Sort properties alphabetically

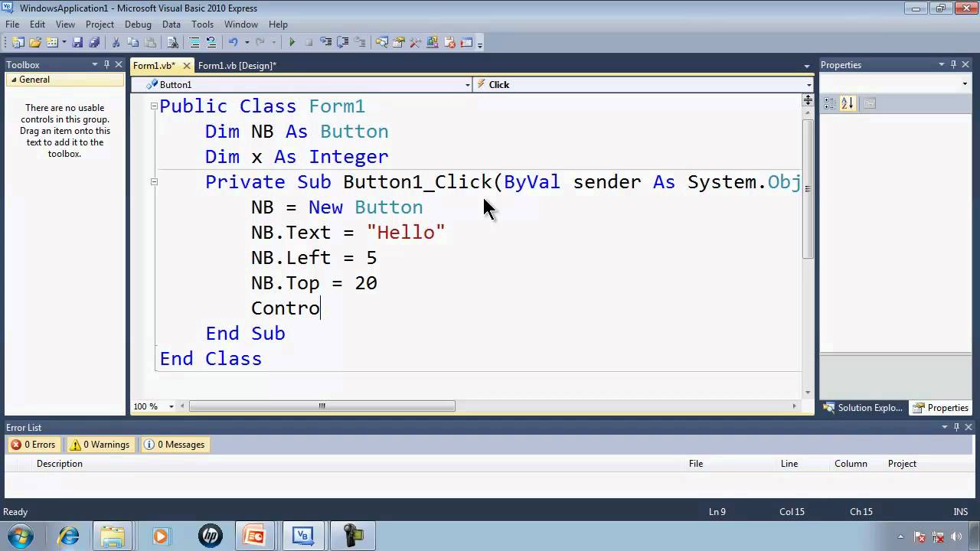pyautogui.click(x=848, y=103)
